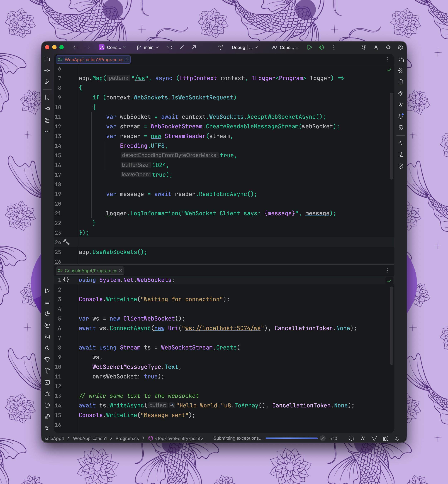Viewport: 448px width, 484px height.
Task: Open the AI Assistant swirl icon
Action: pos(364,47)
